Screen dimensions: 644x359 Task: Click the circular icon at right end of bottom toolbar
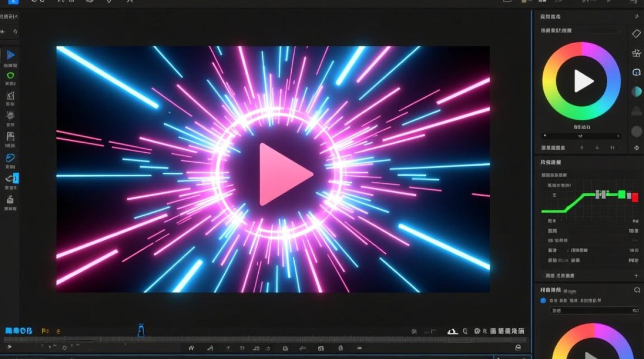coord(517,348)
